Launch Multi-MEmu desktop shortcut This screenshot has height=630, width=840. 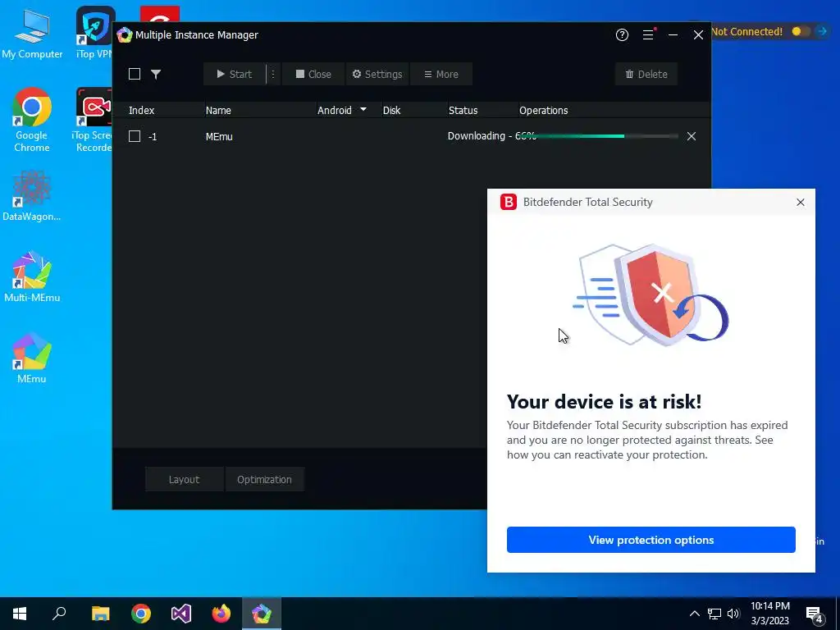click(32, 276)
